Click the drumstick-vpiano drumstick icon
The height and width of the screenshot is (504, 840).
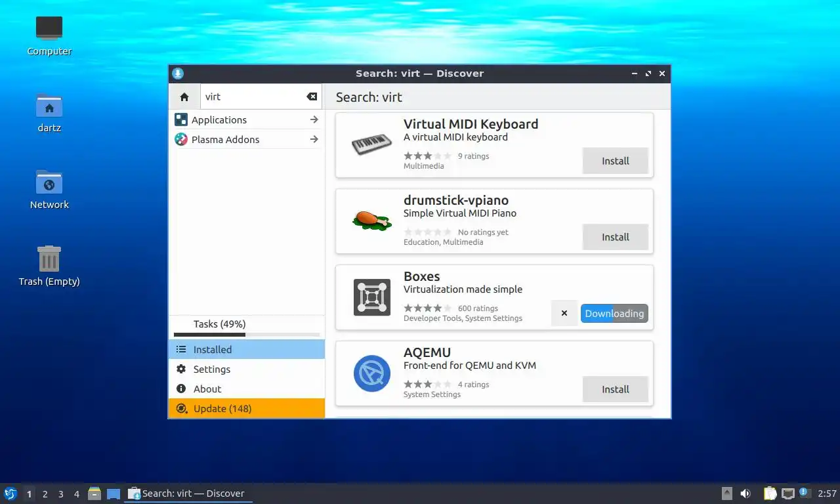click(371, 221)
